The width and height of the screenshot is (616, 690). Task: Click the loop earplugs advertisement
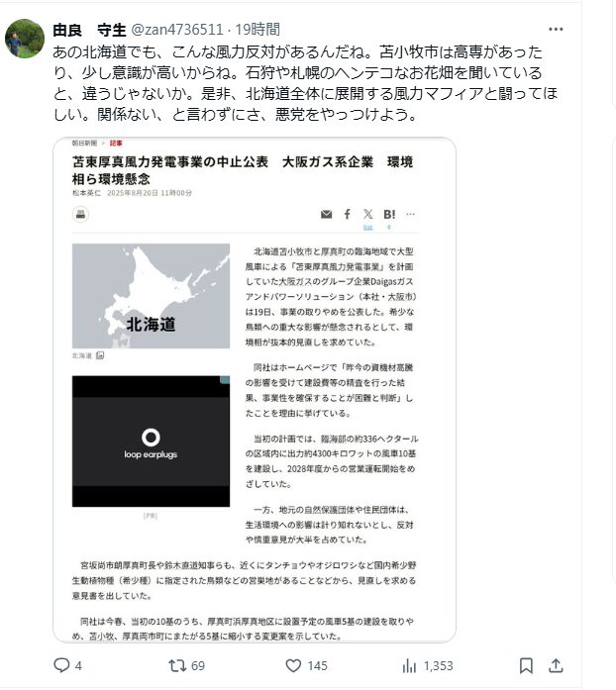pos(151,442)
